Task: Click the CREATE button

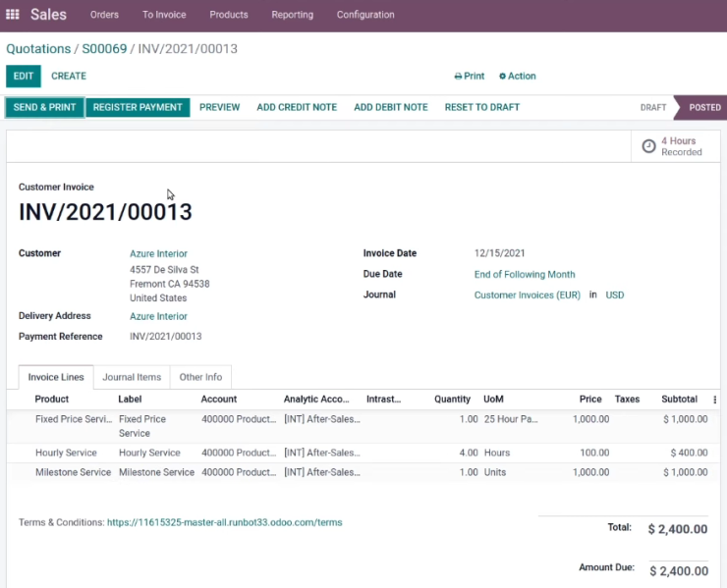Action: point(69,76)
